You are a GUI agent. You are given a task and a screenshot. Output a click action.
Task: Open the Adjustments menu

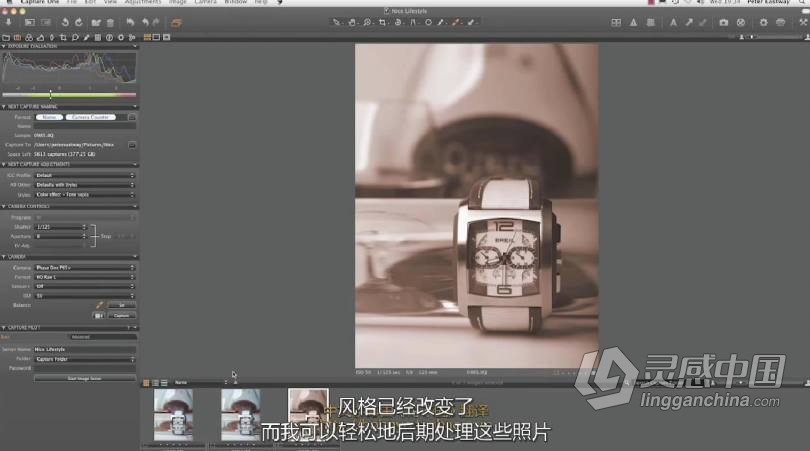(143, 2)
